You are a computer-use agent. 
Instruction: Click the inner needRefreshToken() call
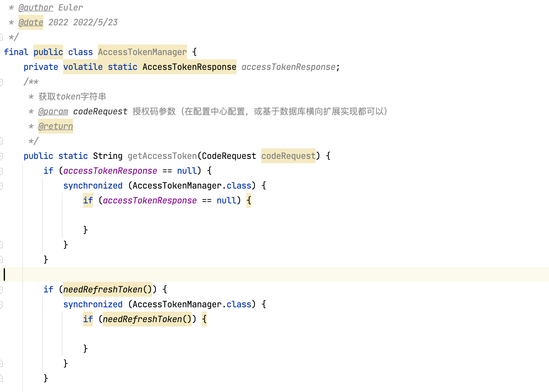click(147, 319)
